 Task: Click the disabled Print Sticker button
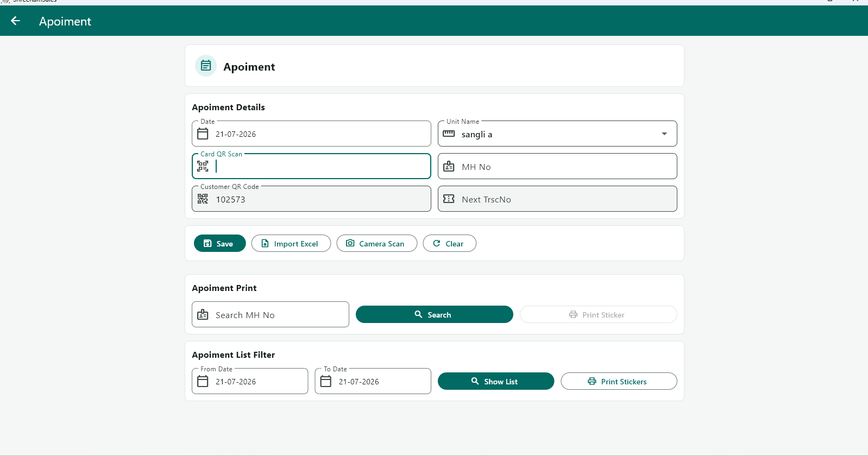(x=598, y=314)
